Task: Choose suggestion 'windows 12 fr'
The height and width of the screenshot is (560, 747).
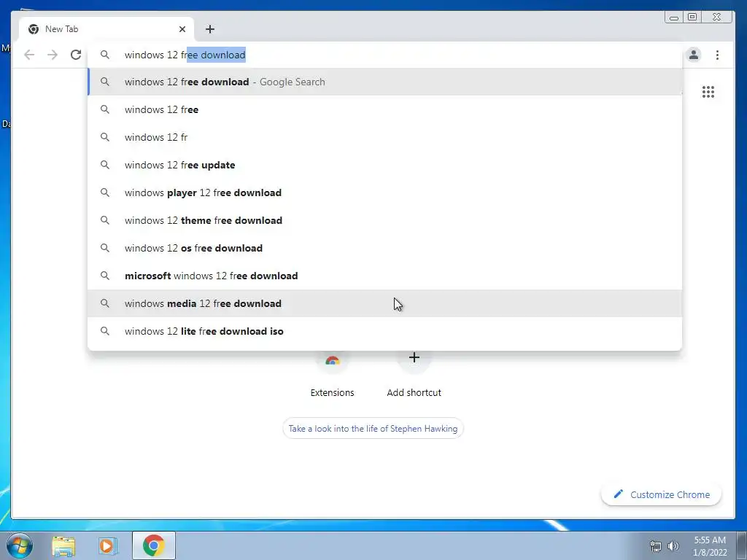Action: pyautogui.click(x=385, y=137)
